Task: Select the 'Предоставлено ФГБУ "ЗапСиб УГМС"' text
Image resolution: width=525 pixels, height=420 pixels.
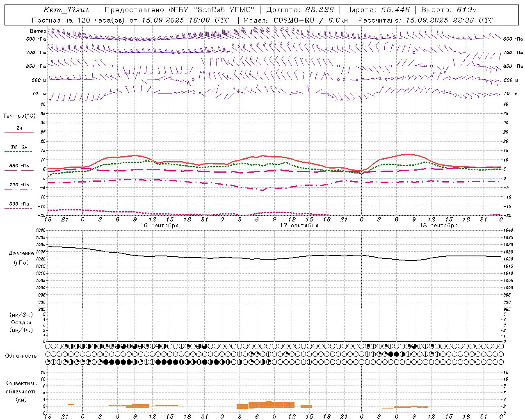Action: [180, 10]
